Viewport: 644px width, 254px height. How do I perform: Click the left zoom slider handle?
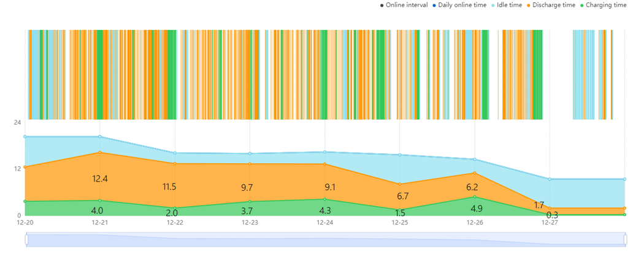pos(27,240)
